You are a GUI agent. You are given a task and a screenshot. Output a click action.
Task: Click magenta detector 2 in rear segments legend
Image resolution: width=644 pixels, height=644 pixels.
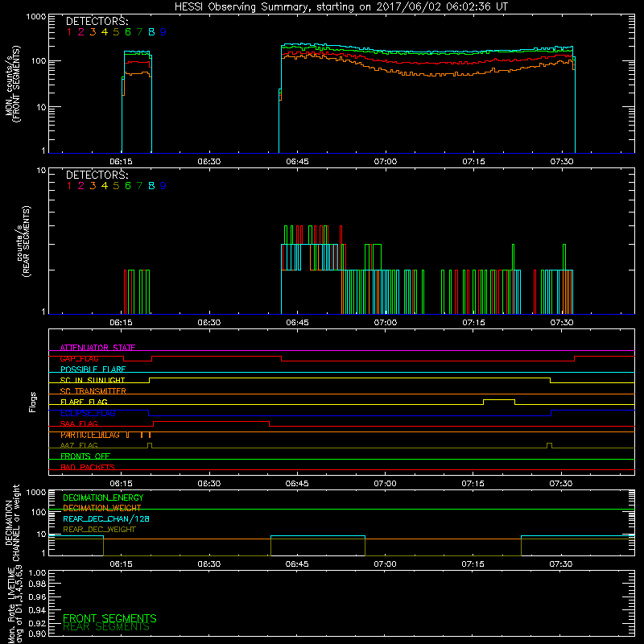[81, 186]
